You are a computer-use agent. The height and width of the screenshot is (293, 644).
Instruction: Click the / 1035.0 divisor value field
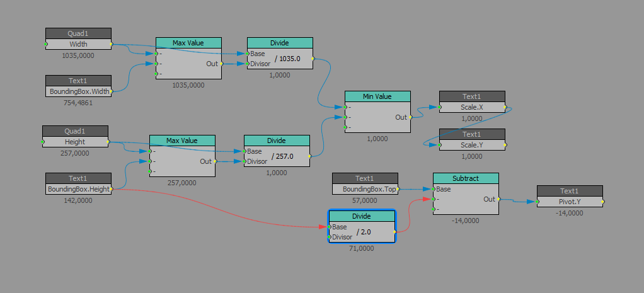tap(287, 59)
